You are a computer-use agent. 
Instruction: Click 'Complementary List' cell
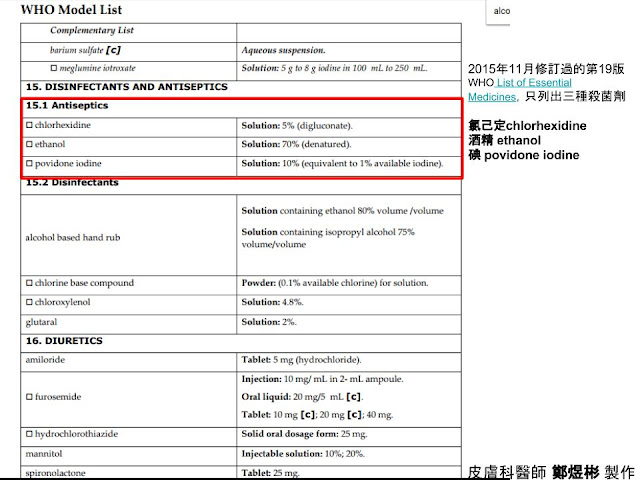pyautogui.click(x=128, y=33)
